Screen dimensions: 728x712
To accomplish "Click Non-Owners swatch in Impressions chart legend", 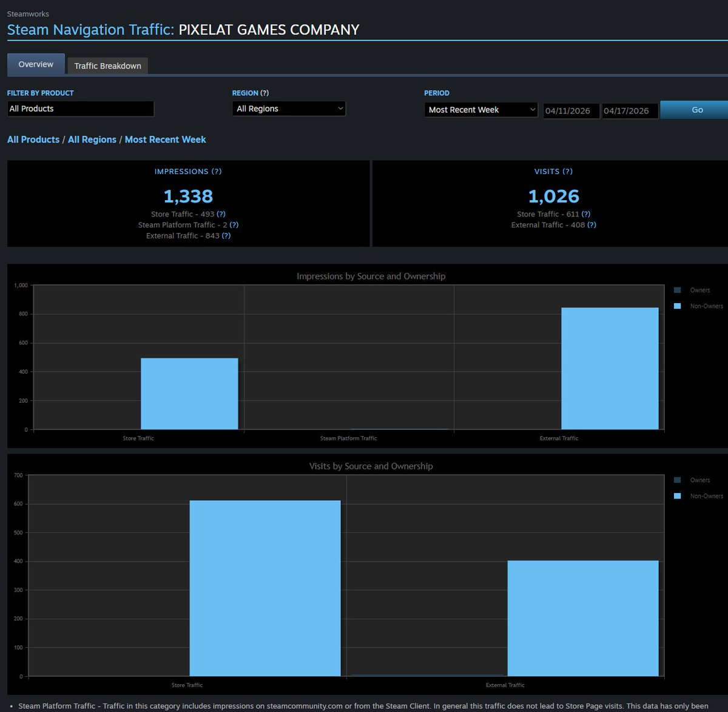I will click(678, 306).
